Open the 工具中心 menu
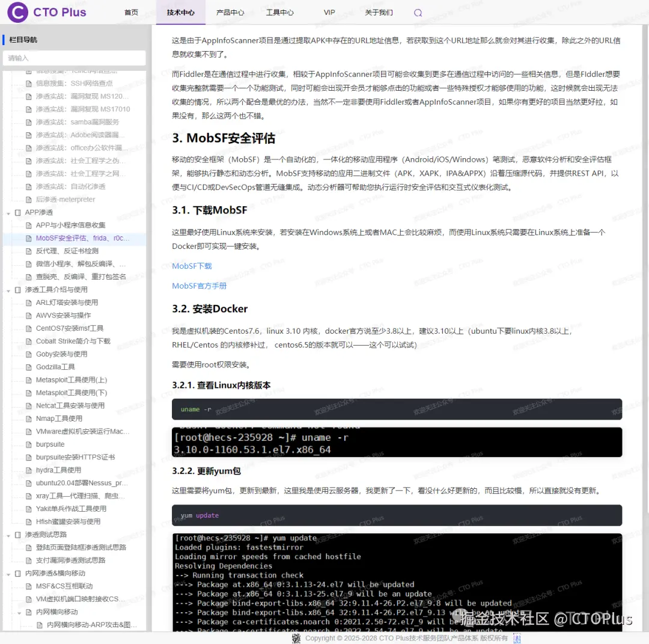This screenshot has width=649, height=644. tap(280, 13)
